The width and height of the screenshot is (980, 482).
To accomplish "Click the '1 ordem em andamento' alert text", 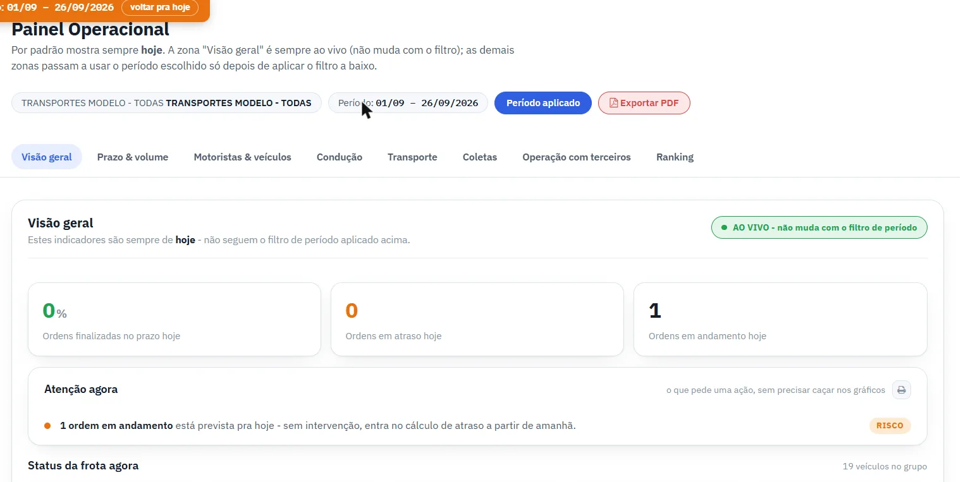I will tap(116, 425).
